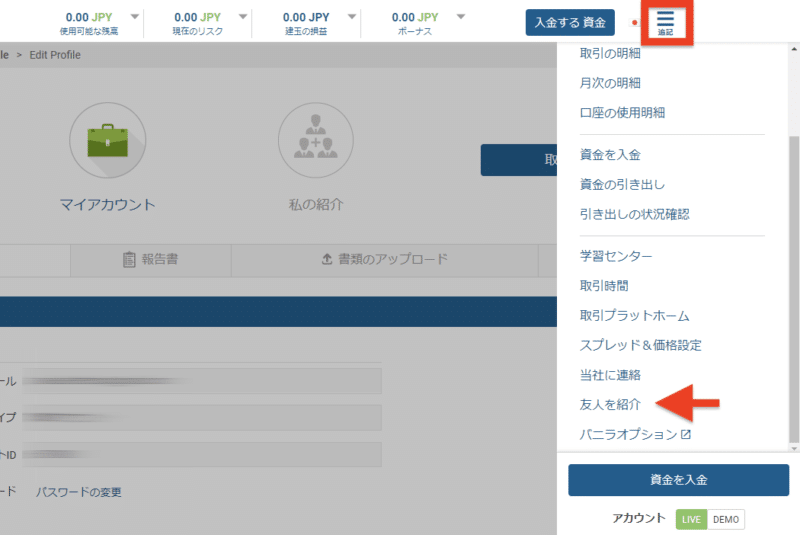Click the upload arrow icon
Image resolution: width=800 pixels, height=535 pixels.
pos(327,259)
